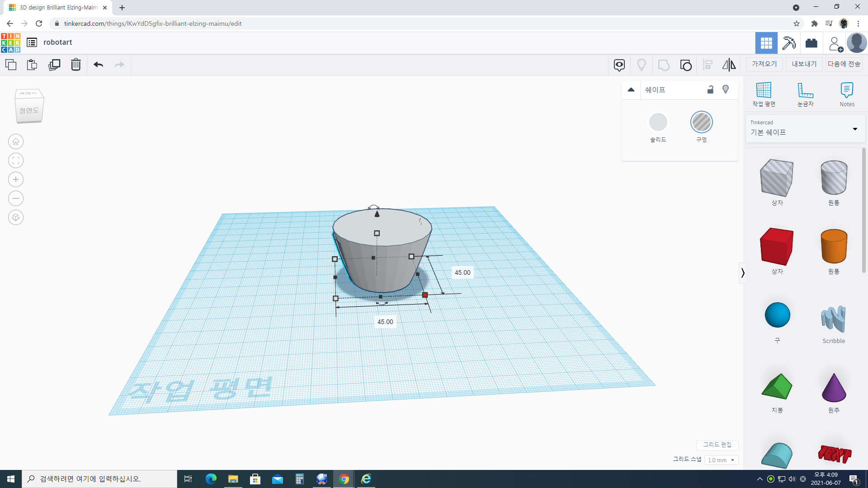Click the Fit all in view icon
The width and height of the screenshot is (868, 488).
16,160
